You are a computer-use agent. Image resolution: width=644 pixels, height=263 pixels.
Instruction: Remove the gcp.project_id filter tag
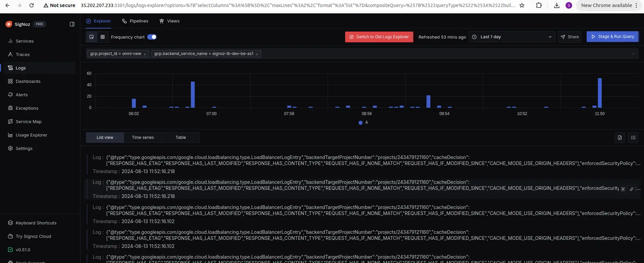pos(145,54)
